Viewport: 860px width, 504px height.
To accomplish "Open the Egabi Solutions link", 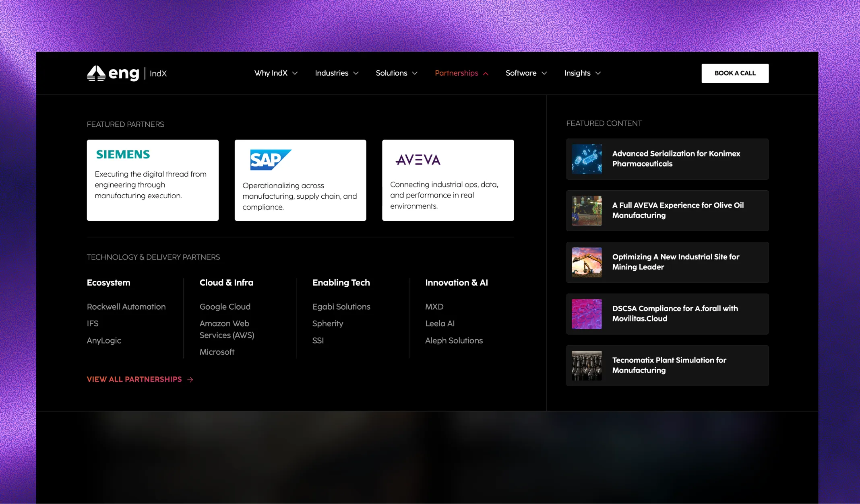I will (341, 307).
